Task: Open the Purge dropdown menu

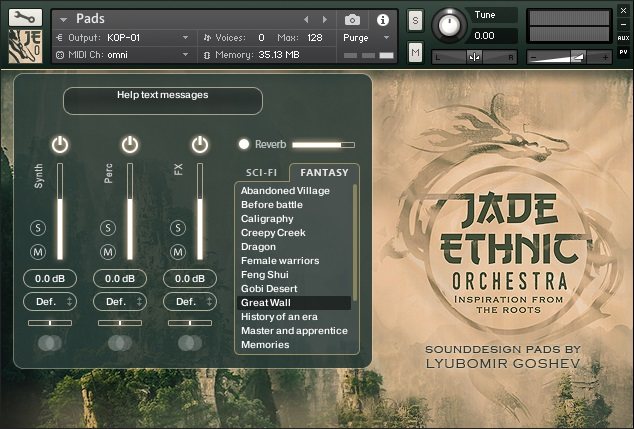Action: [x=366, y=38]
